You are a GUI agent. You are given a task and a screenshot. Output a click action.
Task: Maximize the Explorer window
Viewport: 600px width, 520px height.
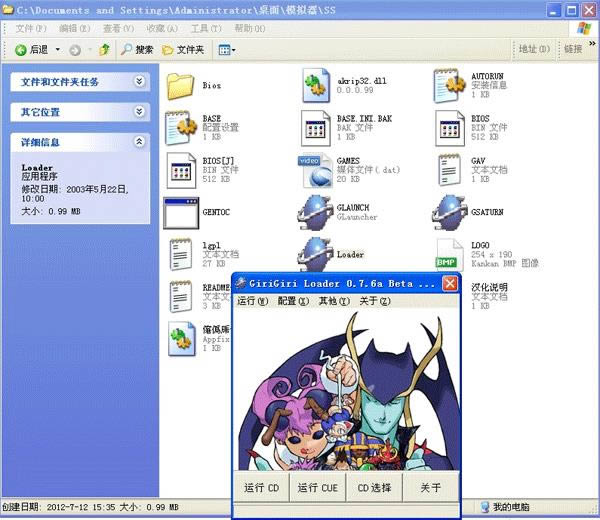(x=572, y=10)
